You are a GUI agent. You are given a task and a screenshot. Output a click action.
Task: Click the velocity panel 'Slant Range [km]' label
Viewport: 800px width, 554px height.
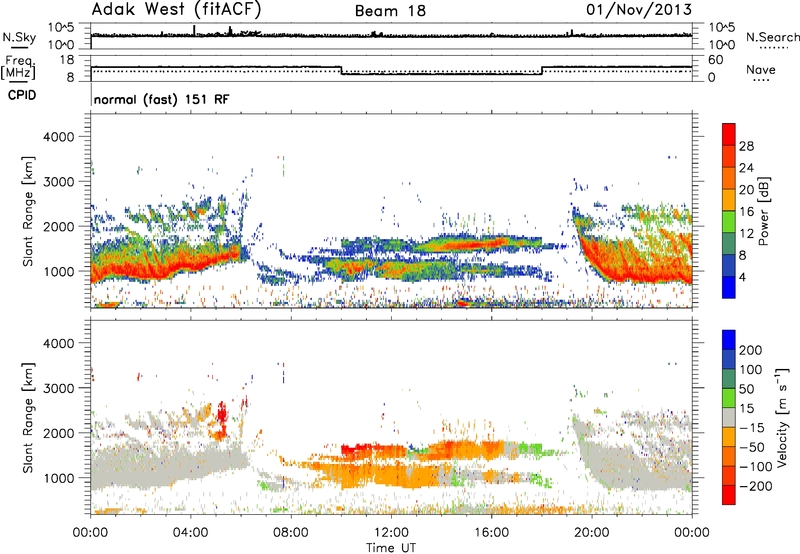click(28, 417)
